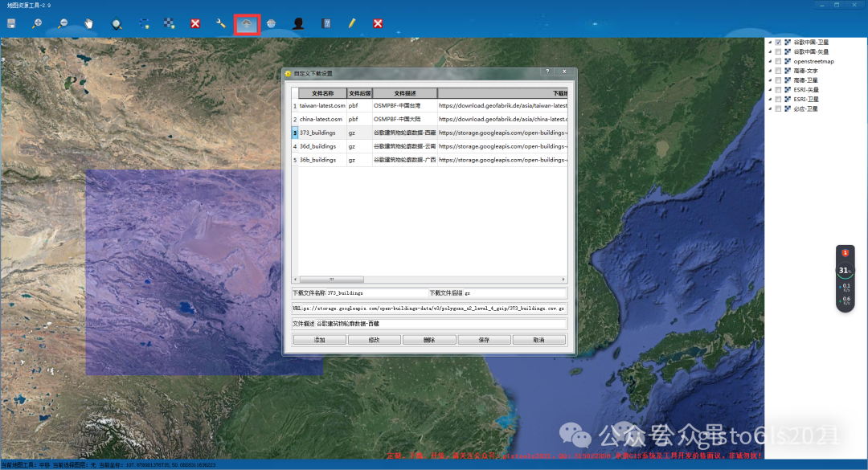The height and width of the screenshot is (470, 868).
Task: Click the 31% floating monitor widget
Action: pos(845,279)
